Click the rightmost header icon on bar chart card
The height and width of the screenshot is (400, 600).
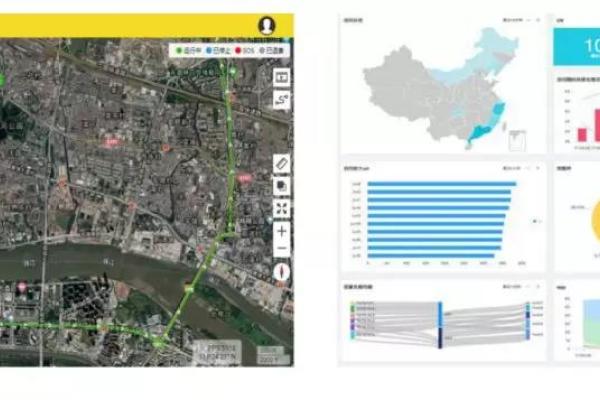(538, 168)
